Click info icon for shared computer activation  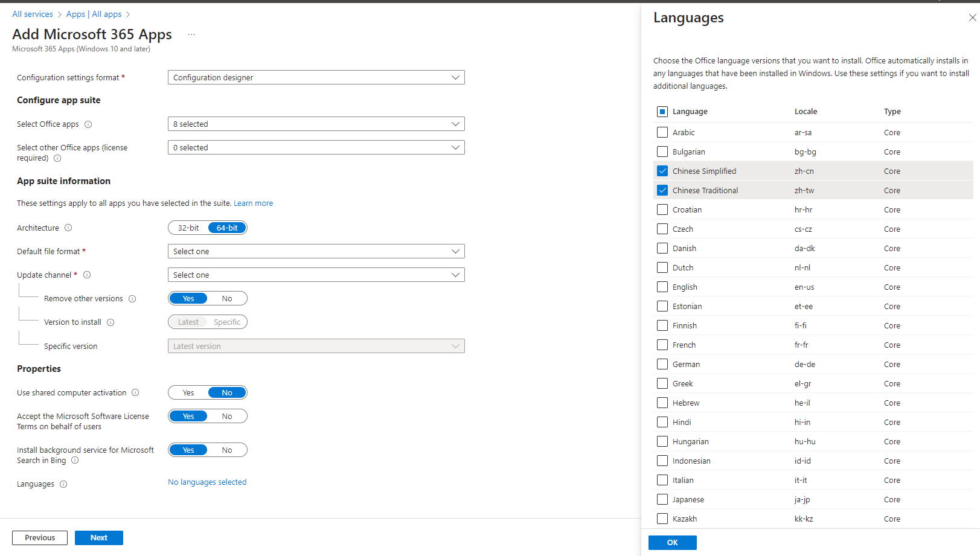coord(135,392)
